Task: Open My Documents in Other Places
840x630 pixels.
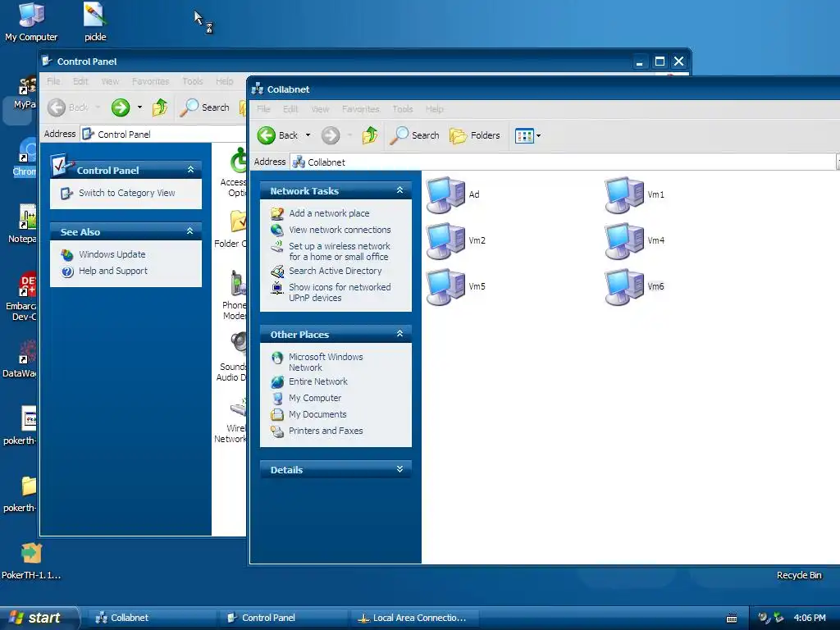Action: [x=317, y=414]
